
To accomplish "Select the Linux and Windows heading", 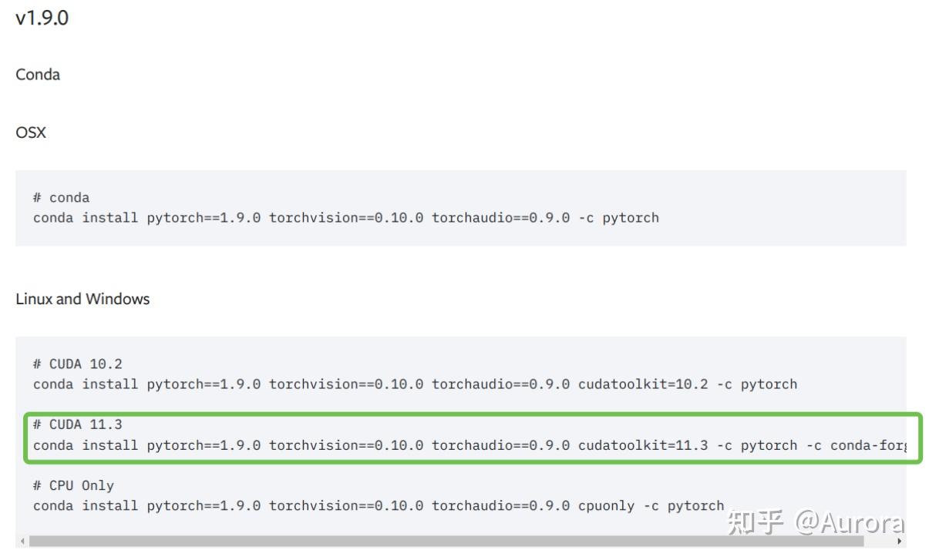I will click(82, 299).
